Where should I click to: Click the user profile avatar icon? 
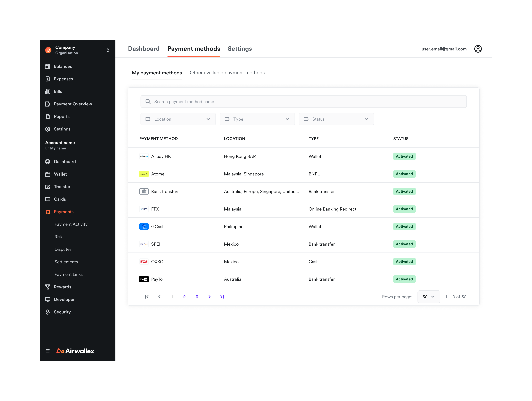(478, 49)
